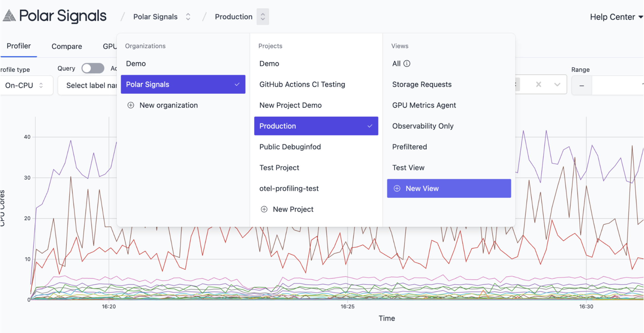Open the On-CPU profile type dropdown
This screenshot has width=644, height=333.
click(26, 85)
